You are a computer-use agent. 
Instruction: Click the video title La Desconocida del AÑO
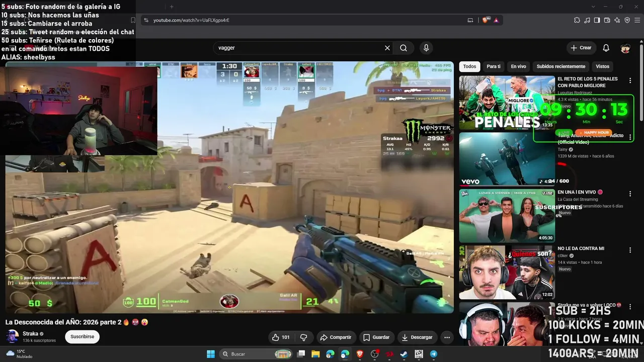[x=76, y=322]
